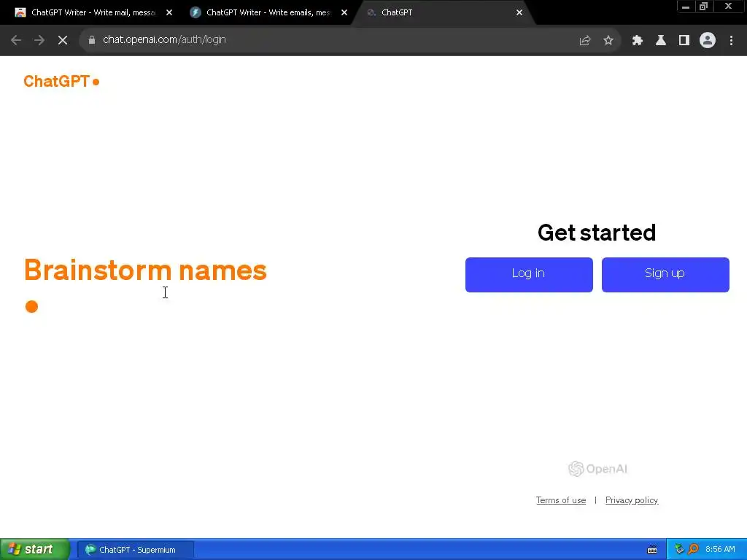Click the 8:56 AM clock
The width and height of the screenshot is (747, 560).
click(720, 549)
